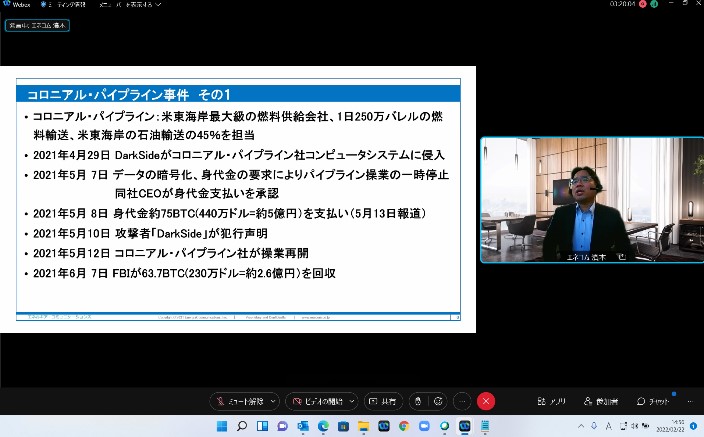Click the IME input mode A indicator
704x437 pixels.
(608, 426)
